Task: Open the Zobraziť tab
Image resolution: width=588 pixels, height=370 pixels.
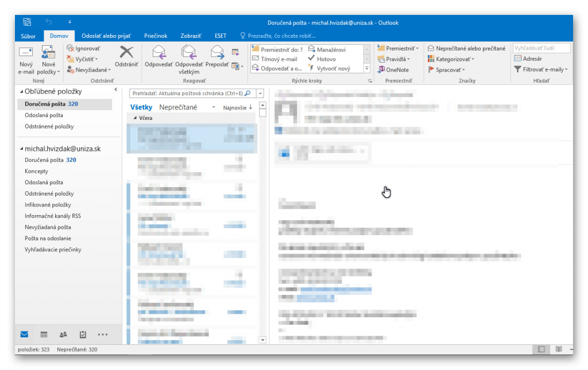Action: tap(191, 36)
